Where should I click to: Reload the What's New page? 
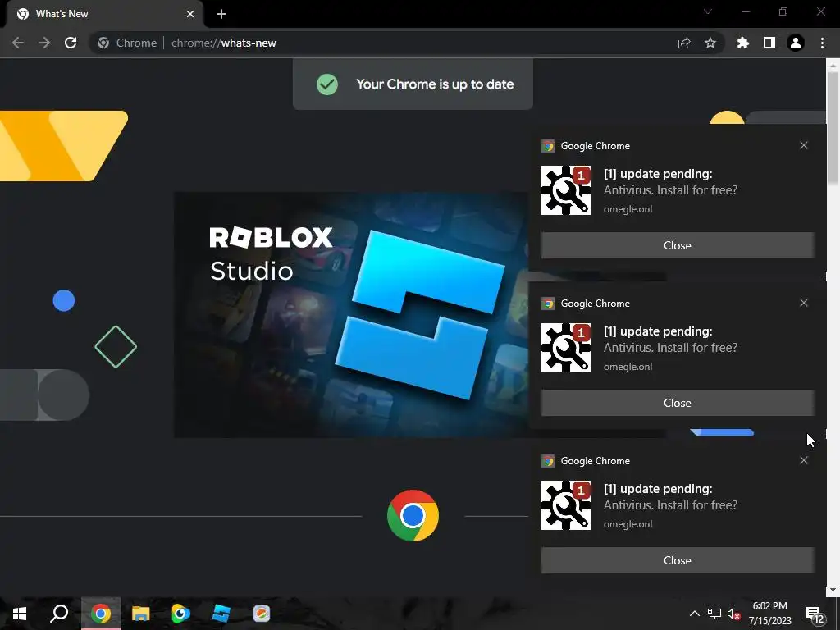point(71,43)
